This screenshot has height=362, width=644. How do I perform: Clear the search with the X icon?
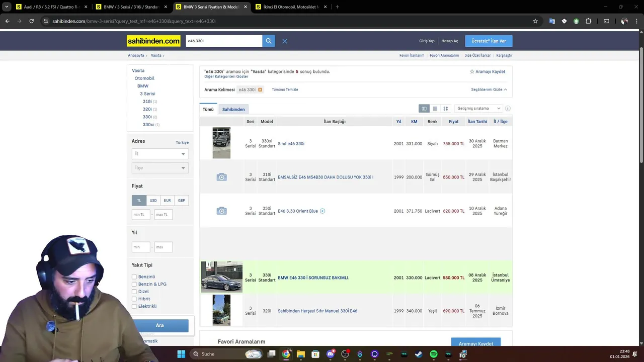click(x=285, y=41)
